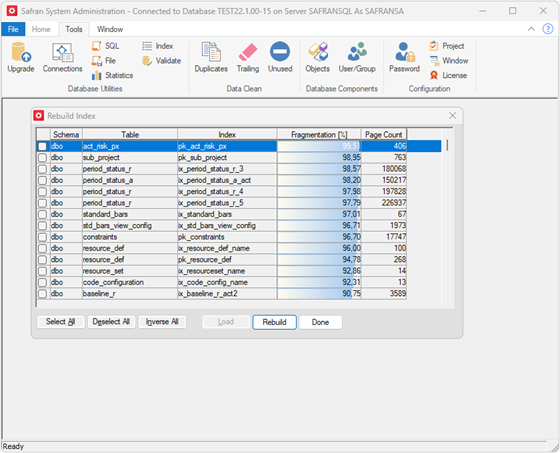Screen dimensions: 560x453
Task: Click the Rebuild Index dialog icon
Action: 39,116
